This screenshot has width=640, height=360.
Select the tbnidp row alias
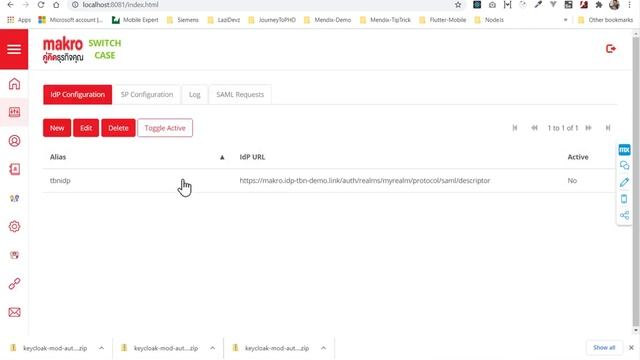coord(60,180)
